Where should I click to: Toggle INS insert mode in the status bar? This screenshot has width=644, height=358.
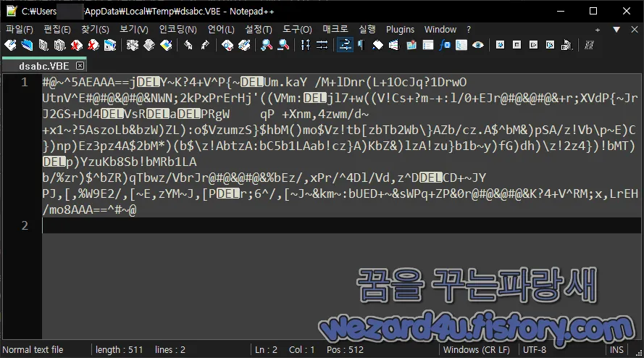(616, 350)
